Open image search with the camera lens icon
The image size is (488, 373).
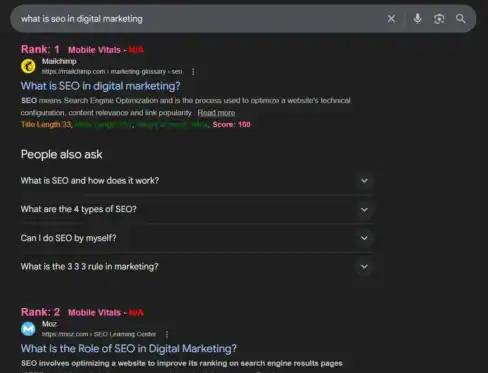[x=439, y=19]
